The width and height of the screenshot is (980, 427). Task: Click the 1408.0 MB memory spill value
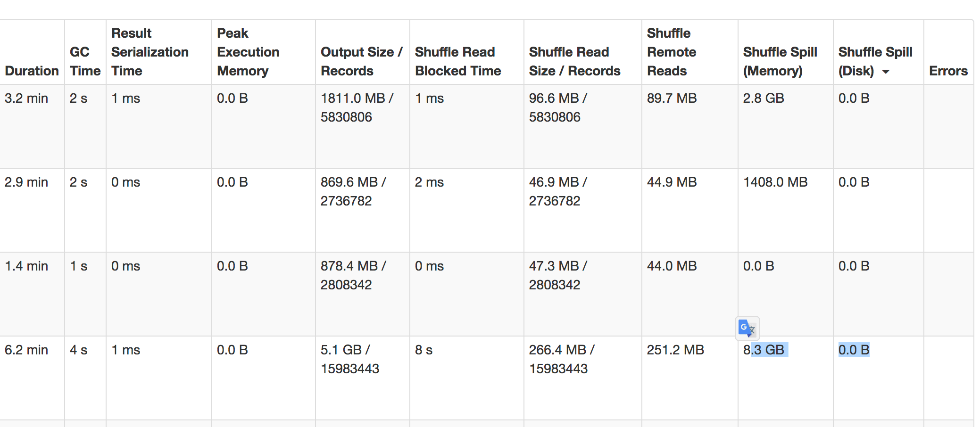[775, 182]
